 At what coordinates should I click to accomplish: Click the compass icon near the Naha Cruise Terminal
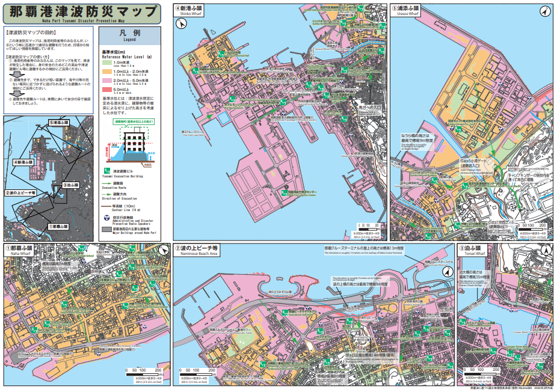pos(448,272)
